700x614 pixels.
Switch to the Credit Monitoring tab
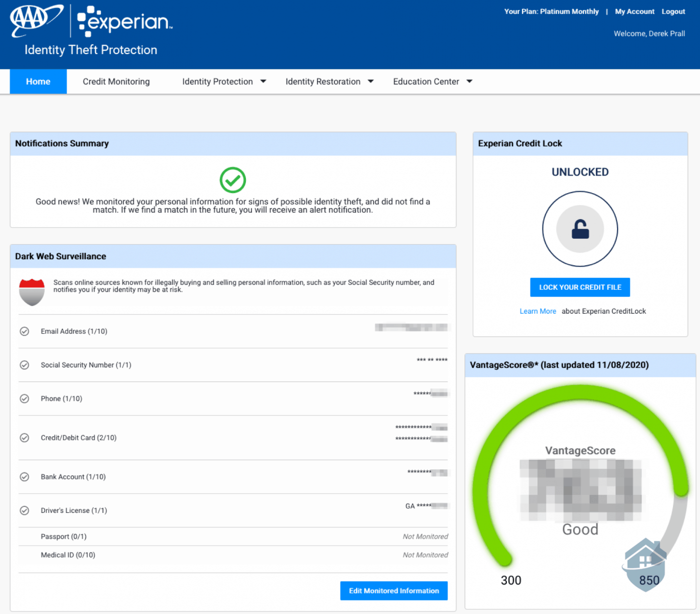pyautogui.click(x=116, y=81)
